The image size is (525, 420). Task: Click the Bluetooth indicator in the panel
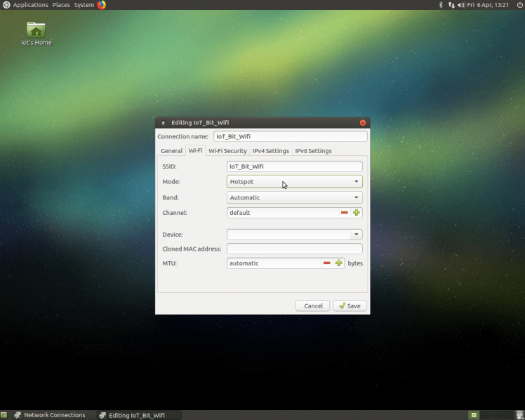coord(441,5)
